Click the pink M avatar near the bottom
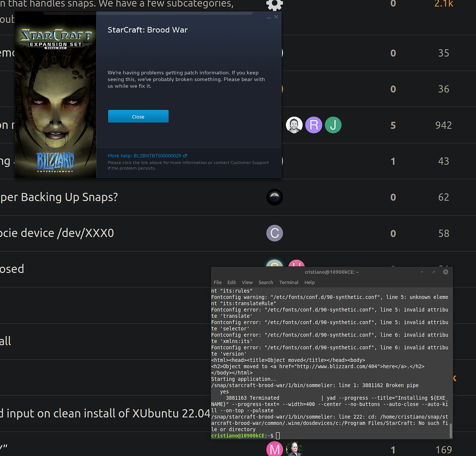Image resolution: width=476 pixels, height=456 pixels. pos(275,449)
